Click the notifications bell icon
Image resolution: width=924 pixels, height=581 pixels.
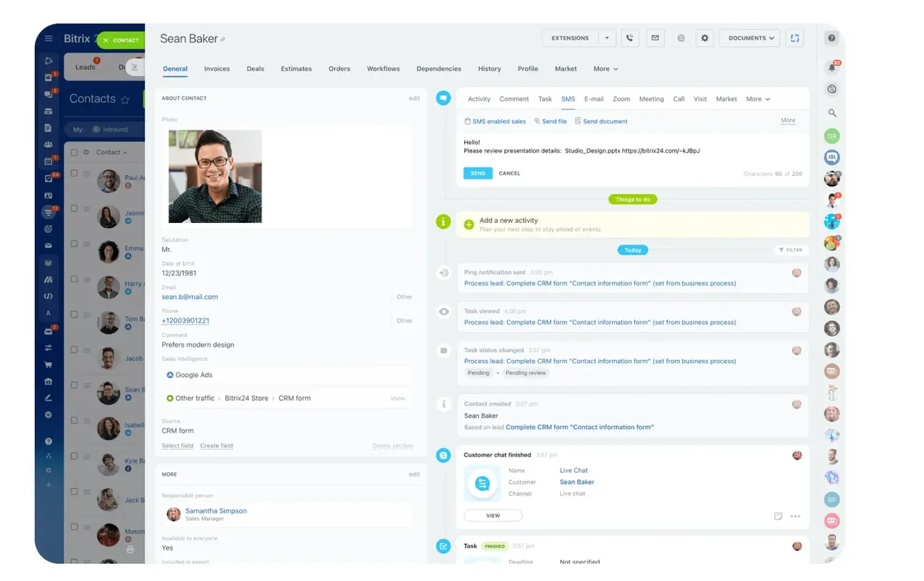click(x=832, y=67)
